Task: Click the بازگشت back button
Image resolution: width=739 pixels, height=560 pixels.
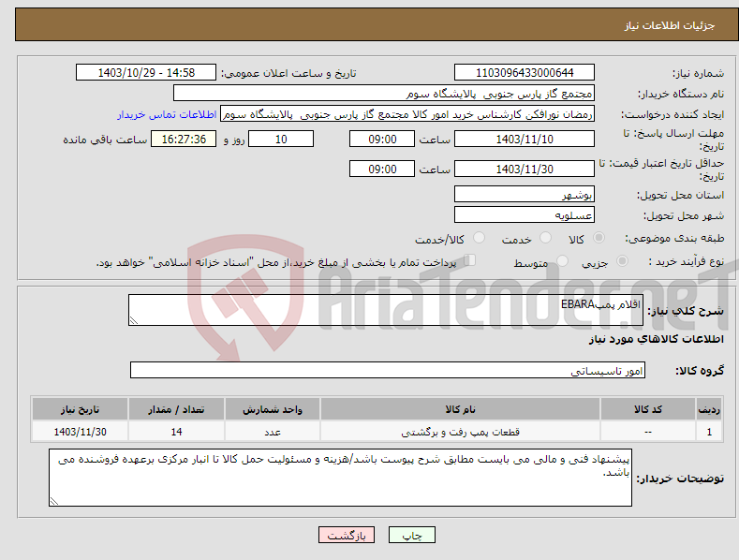Action: tap(347, 535)
